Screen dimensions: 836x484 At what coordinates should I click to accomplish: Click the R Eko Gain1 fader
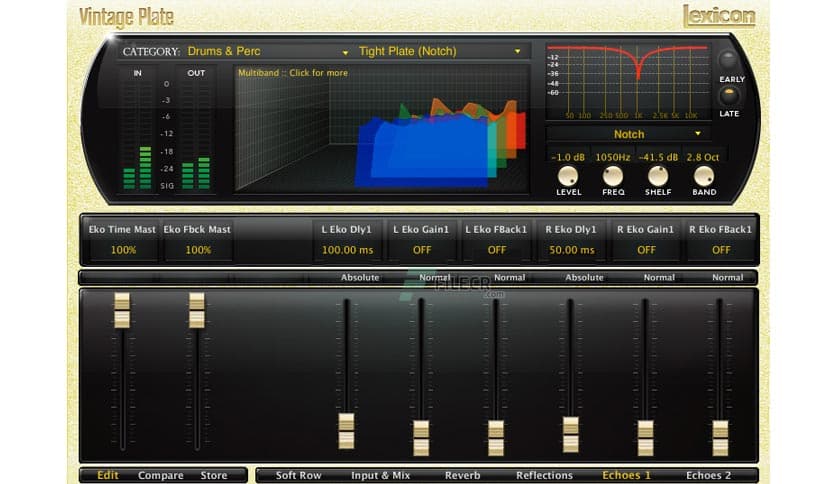(646, 438)
